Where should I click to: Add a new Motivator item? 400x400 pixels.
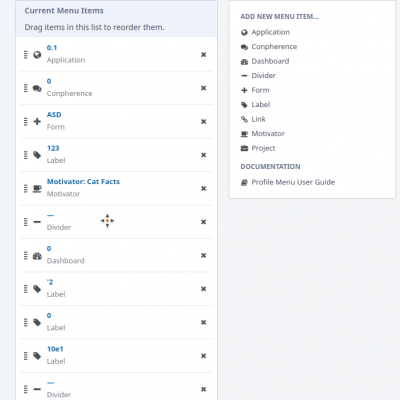tap(268, 133)
